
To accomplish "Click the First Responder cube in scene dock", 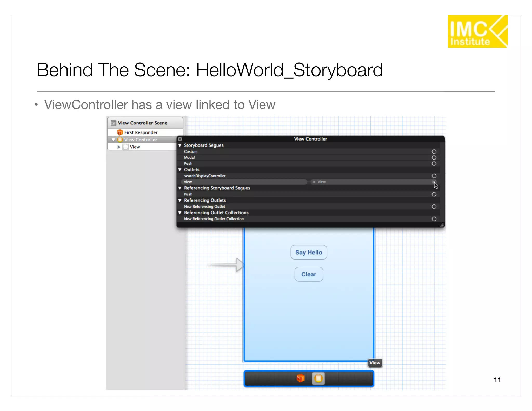I will coord(301,378).
